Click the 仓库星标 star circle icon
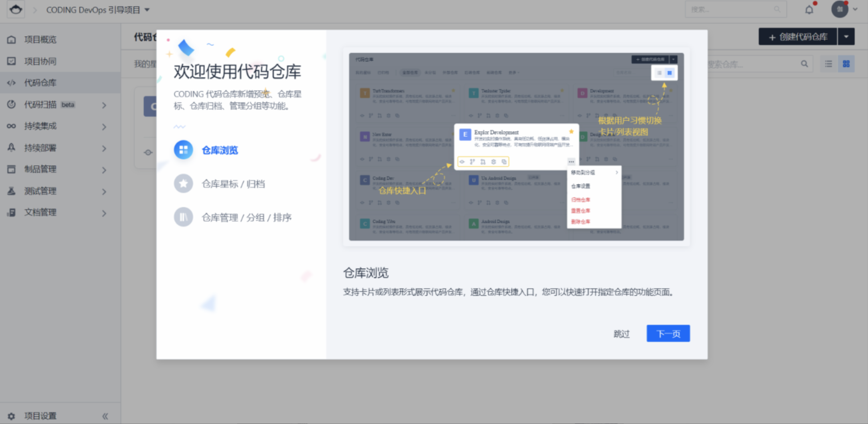Image resolution: width=868 pixels, height=424 pixels. pos(183,184)
